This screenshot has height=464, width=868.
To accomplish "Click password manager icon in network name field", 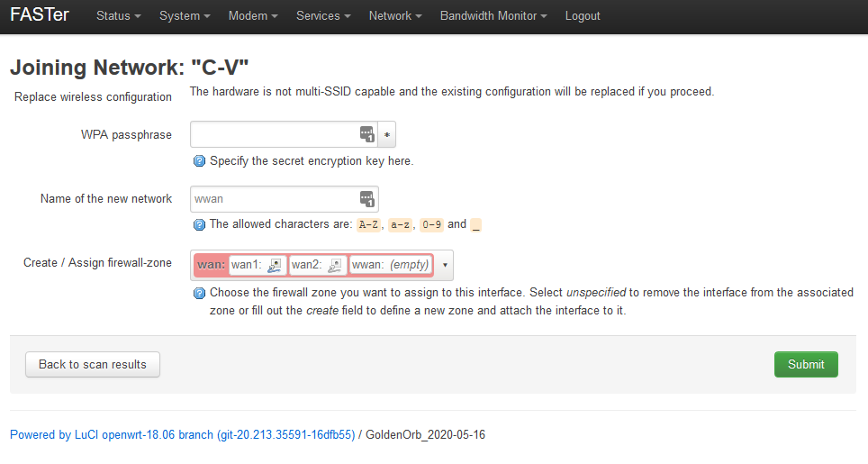I will pos(366,199).
